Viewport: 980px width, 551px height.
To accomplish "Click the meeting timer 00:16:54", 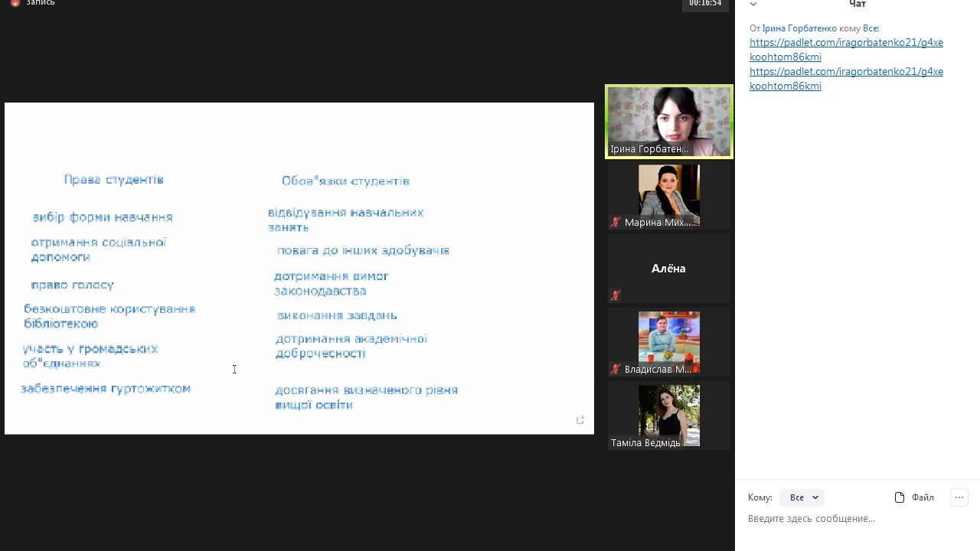I will coord(705,4).
